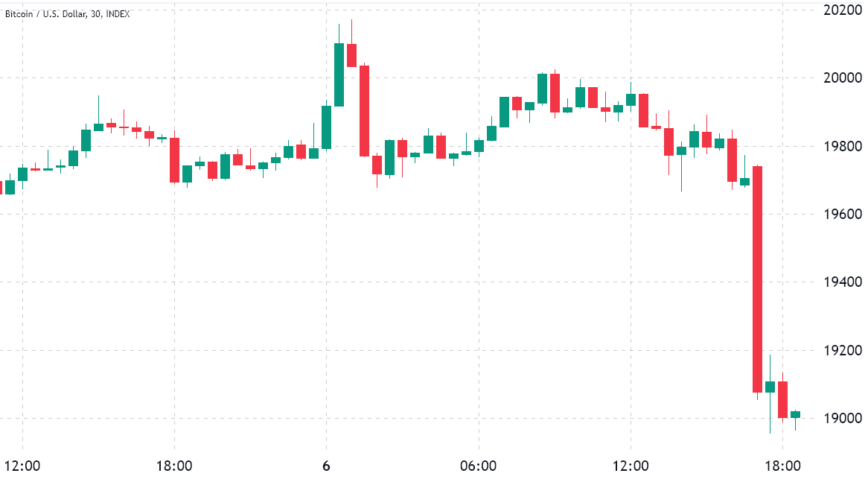Select the 06:00 time axis label
Image resolution: width=868 pixels, height=482 pixels.
click(479, 466)
